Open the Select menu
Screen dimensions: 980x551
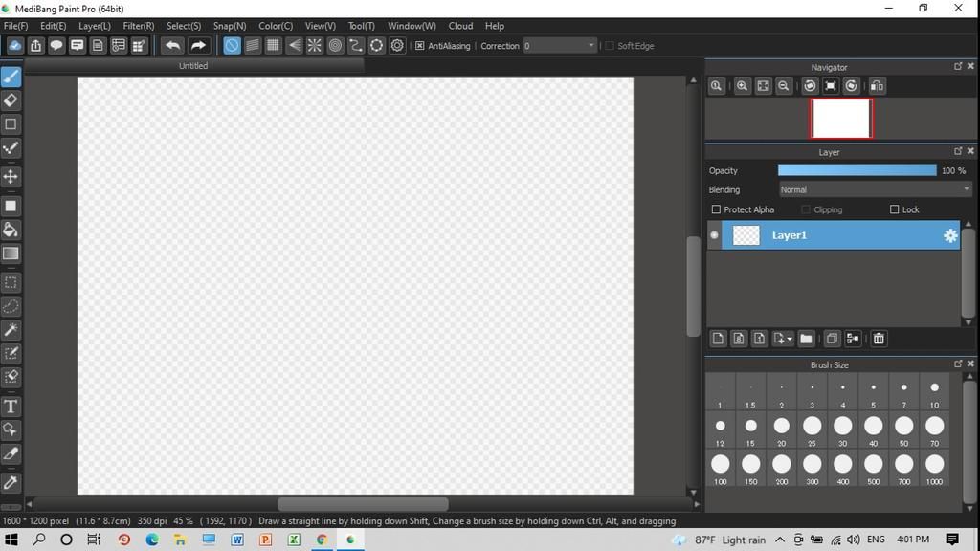coord(184,26)
